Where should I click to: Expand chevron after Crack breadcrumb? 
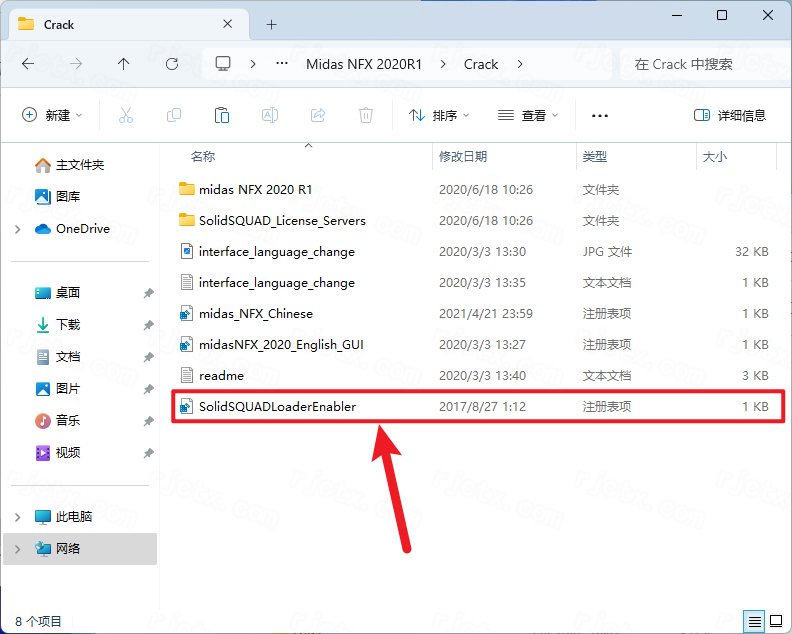click(520, 64)
